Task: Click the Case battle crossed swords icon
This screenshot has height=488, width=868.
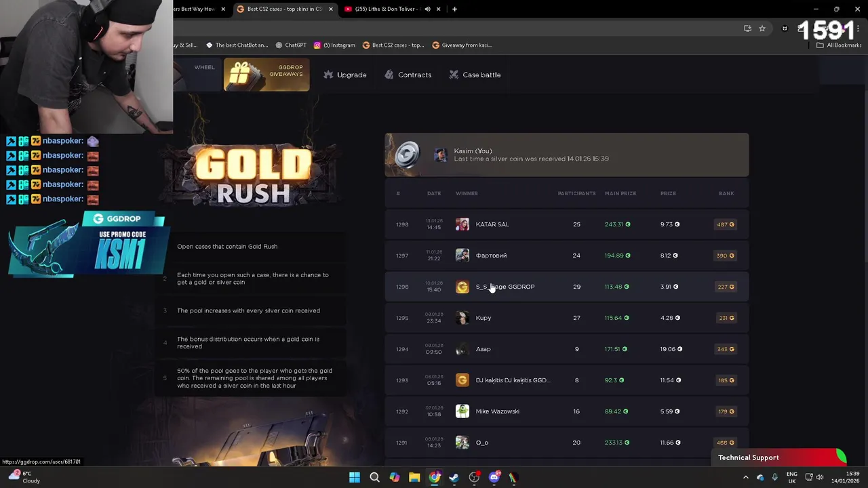Action: [454, 75]
